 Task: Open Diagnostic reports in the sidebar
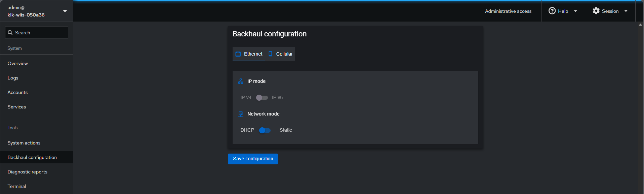(x=37, y=172)
